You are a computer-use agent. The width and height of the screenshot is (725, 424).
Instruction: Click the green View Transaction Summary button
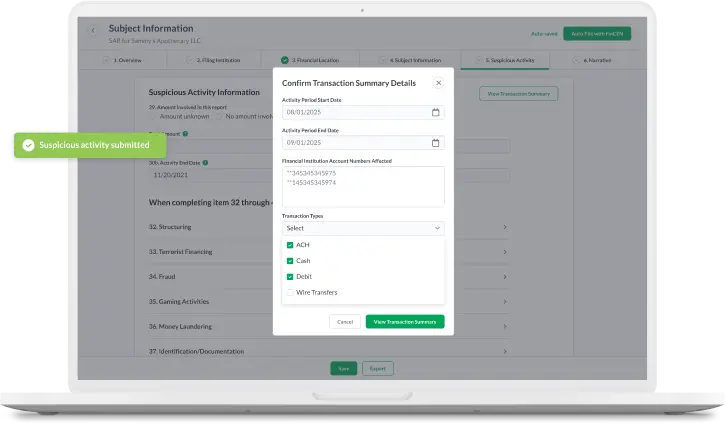pos(404,322)
